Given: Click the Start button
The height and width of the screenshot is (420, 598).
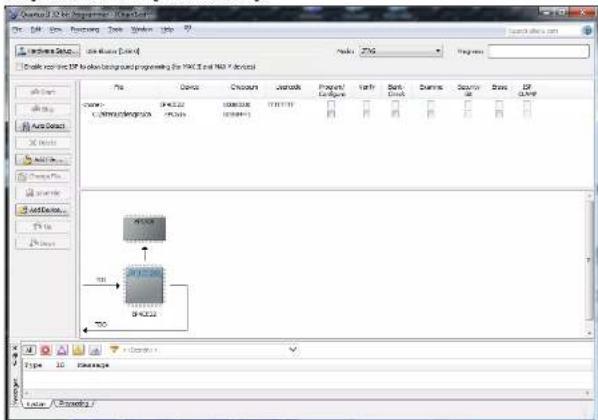Looking at the screenshot, I should 43,92.
